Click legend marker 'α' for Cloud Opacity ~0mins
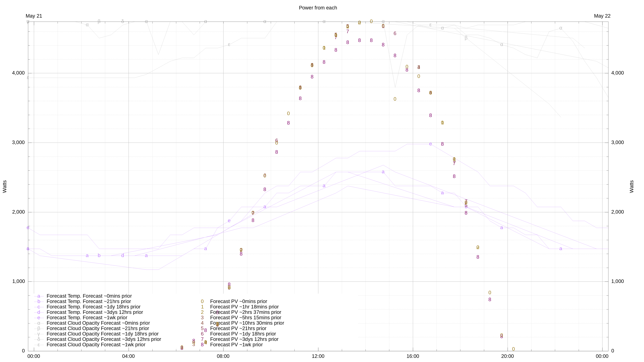This screenshot has width=644, height=362. click(x=39, y=323)
